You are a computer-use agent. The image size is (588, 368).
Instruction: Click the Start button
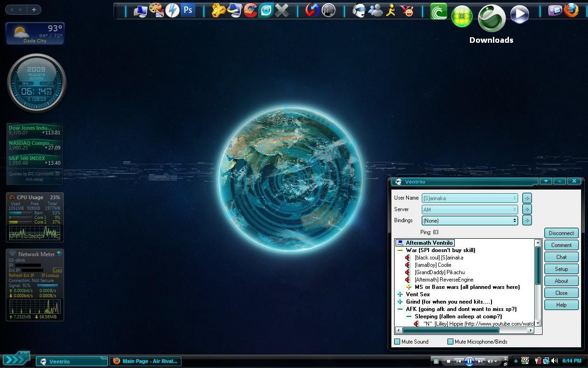17,359
